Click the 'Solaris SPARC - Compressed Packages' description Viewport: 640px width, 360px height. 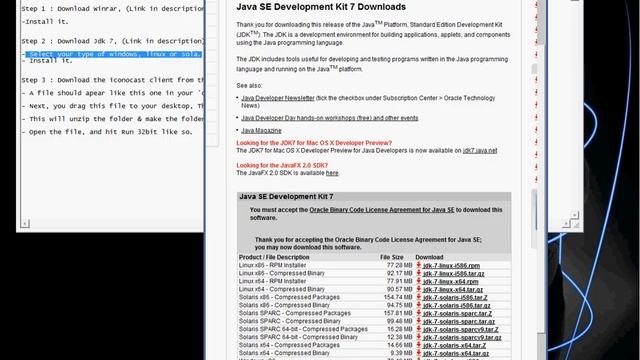tap(295, 313)
